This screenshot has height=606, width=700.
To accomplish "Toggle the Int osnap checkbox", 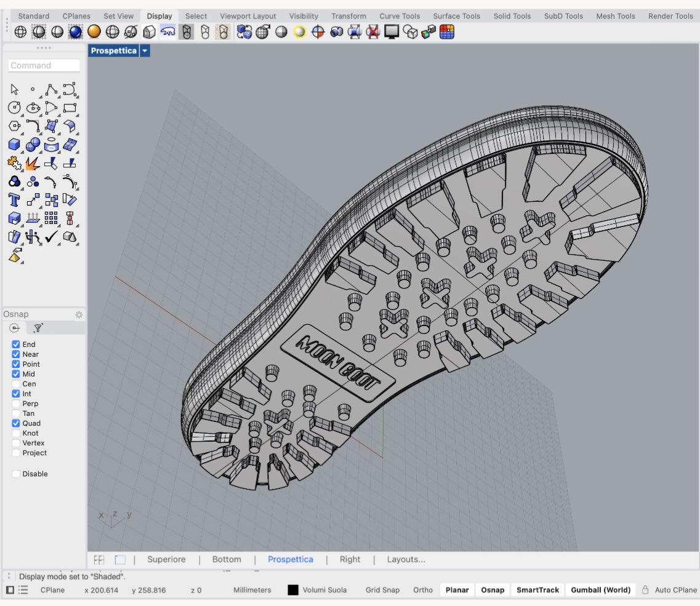I will 15,393.
